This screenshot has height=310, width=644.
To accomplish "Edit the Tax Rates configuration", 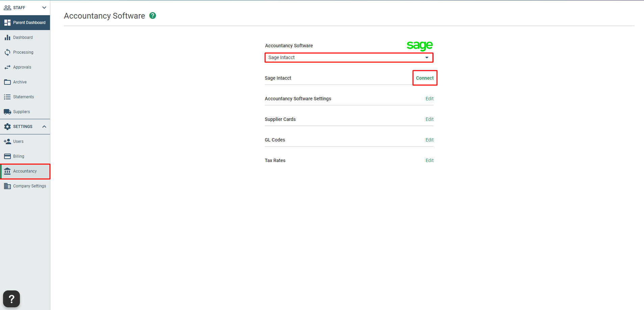I will point(429,160).
